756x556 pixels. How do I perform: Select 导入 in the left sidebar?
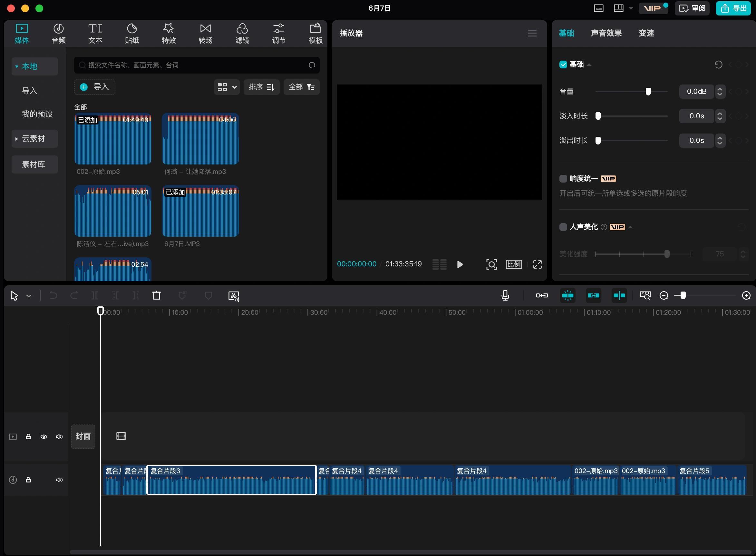click(30, 91)
